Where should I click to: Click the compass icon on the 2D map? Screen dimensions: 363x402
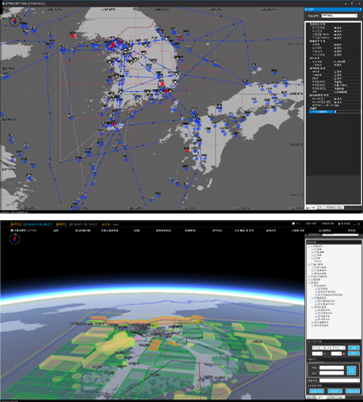click(15, 21)
